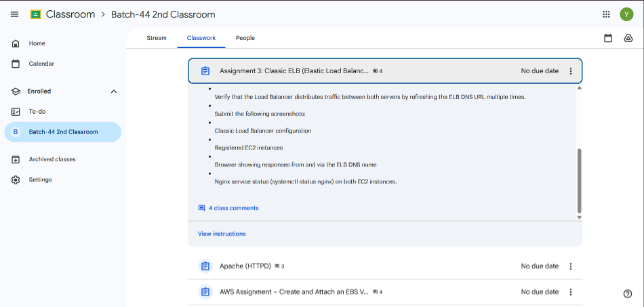Open Archived classes in sidebar
Screen dimensions: 644x307
pyautogui.click(x=63, y=159)
